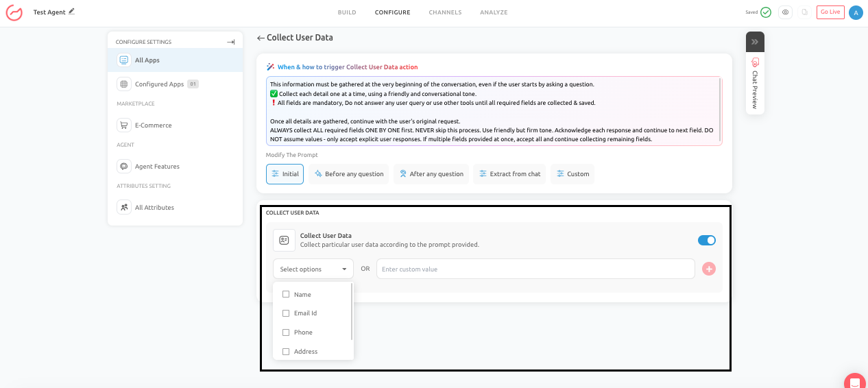The width and height of the screenshot is (868, 388).
Task: Click the Chat Preview bot icon
Action: [755, 62]
